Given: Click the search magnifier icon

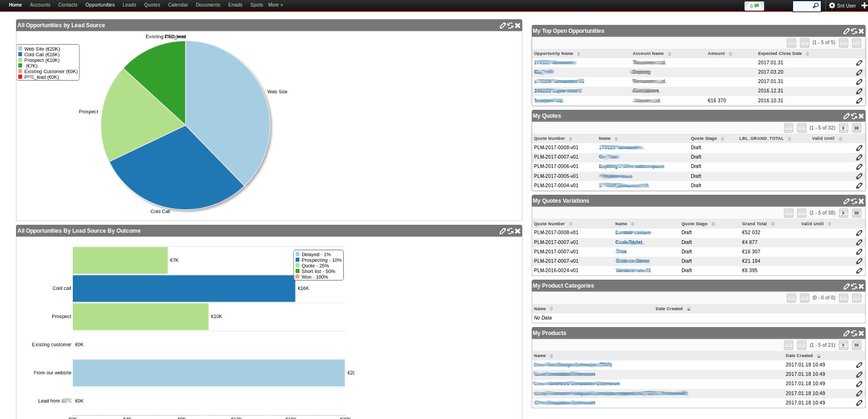Looking at the screenshot, I should pos(815,6).
